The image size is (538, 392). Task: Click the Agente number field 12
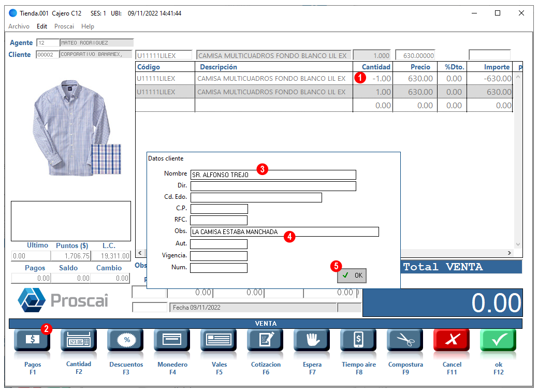[48, 42]
